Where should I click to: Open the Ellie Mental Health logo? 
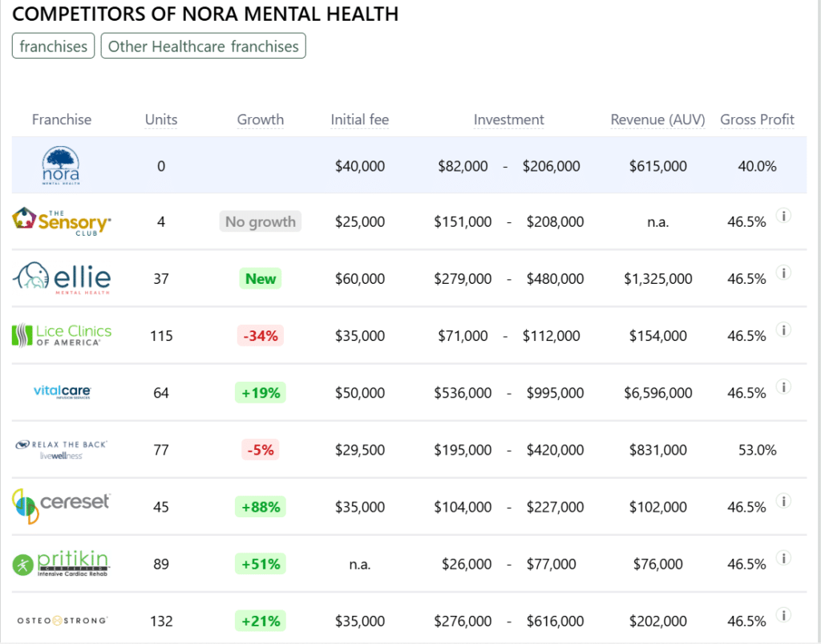61,278
